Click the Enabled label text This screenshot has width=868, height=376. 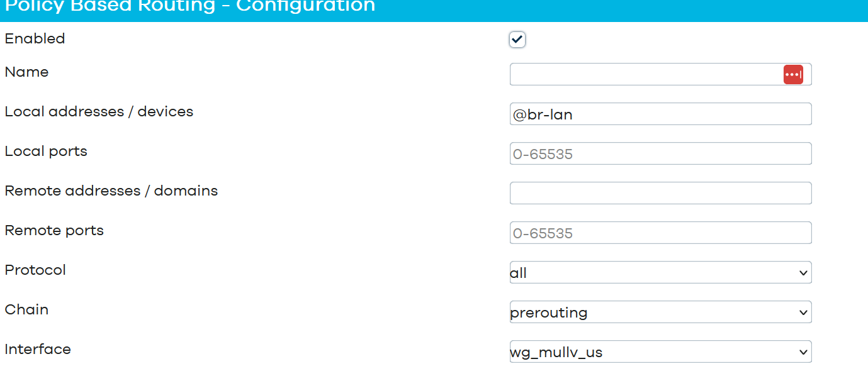35,38
